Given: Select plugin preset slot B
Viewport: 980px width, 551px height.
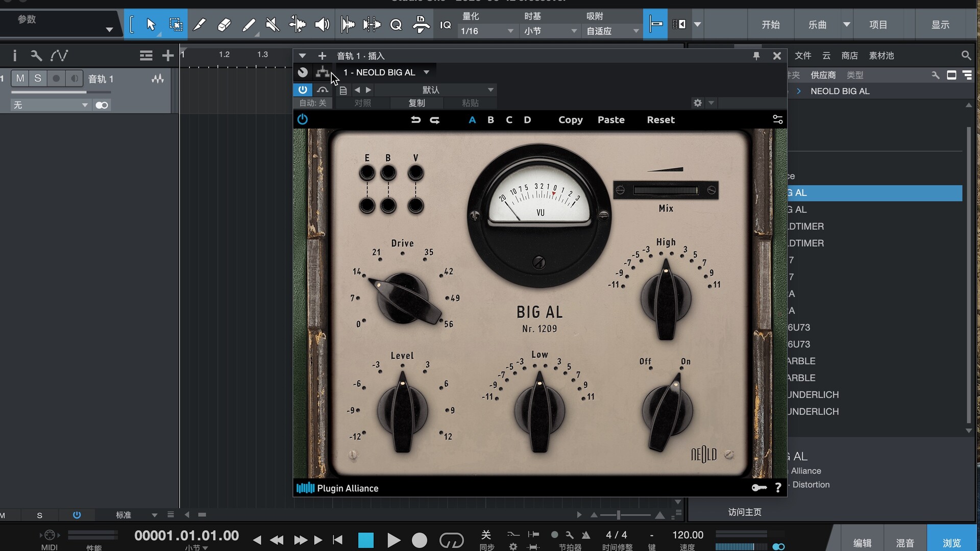Looking at the screenshot, I should (491, 120).
